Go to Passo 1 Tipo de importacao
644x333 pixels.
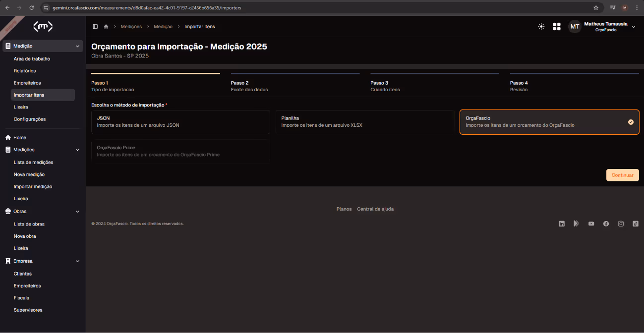[x=155, y=83]
